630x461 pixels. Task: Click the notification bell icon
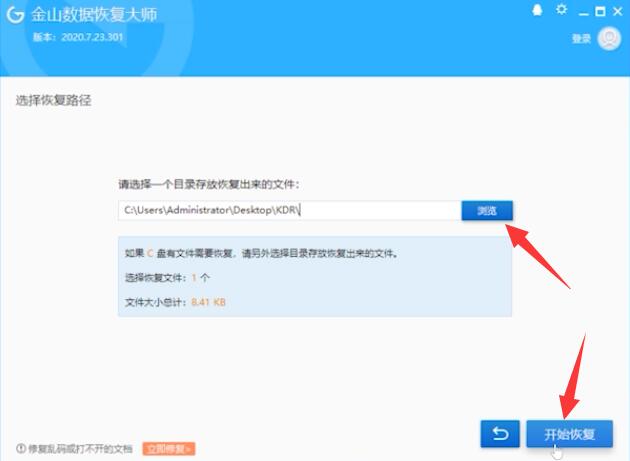537,10
